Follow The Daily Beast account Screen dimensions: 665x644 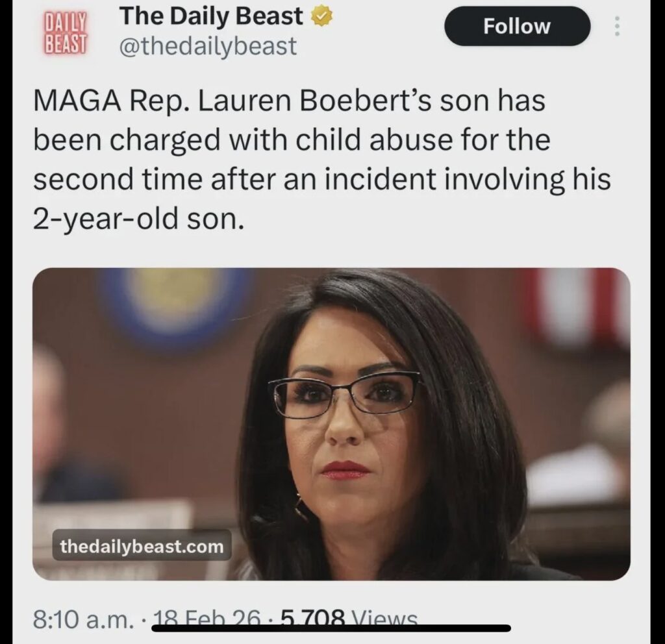pyautogui.click(x=517, y=27)
